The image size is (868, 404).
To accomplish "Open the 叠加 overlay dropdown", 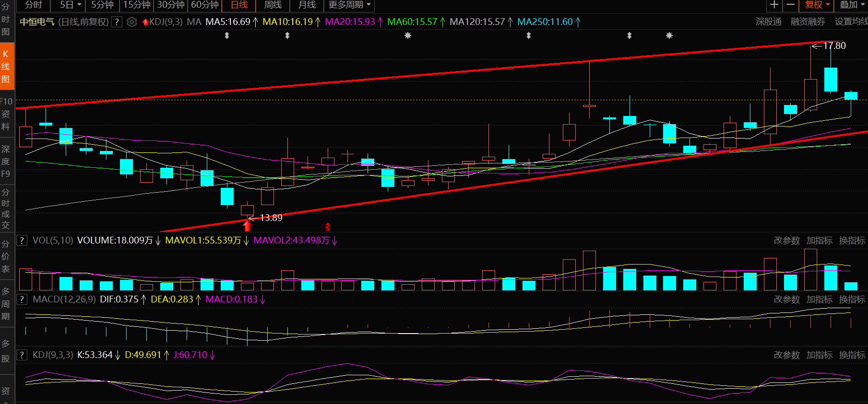I will coord(852,5).
